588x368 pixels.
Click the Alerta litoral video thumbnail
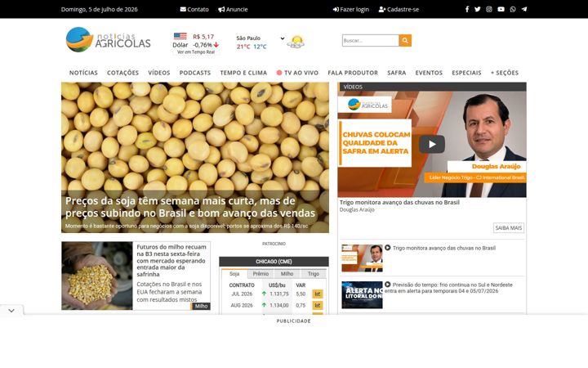[363, 295]
